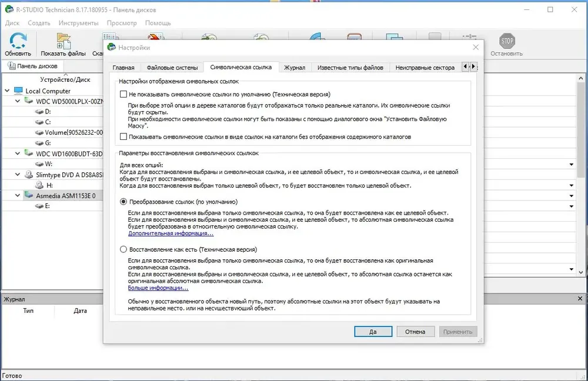Image resolution: width=588 pixels, height=381 pixels.
Task: Click the Local Computer monitor icon
Action: [x=18, y=91]
